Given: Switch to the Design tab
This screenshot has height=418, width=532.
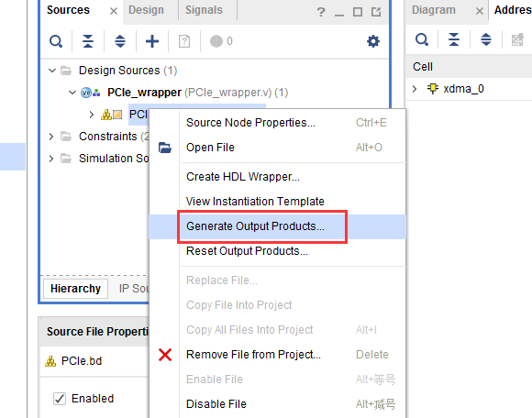Looking at the screenshot, I should [146, 10].
